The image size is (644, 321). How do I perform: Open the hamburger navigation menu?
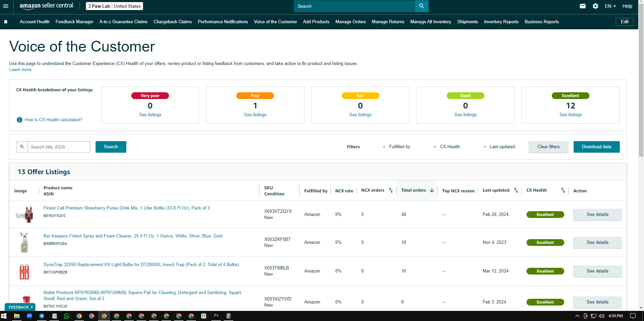coord(5,6)
